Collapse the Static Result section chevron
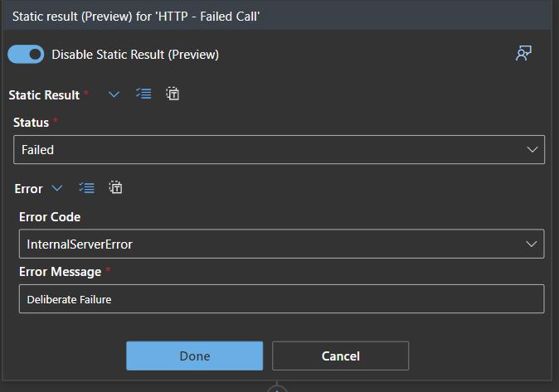The image size is (559, 392). (x=114, y=94)
